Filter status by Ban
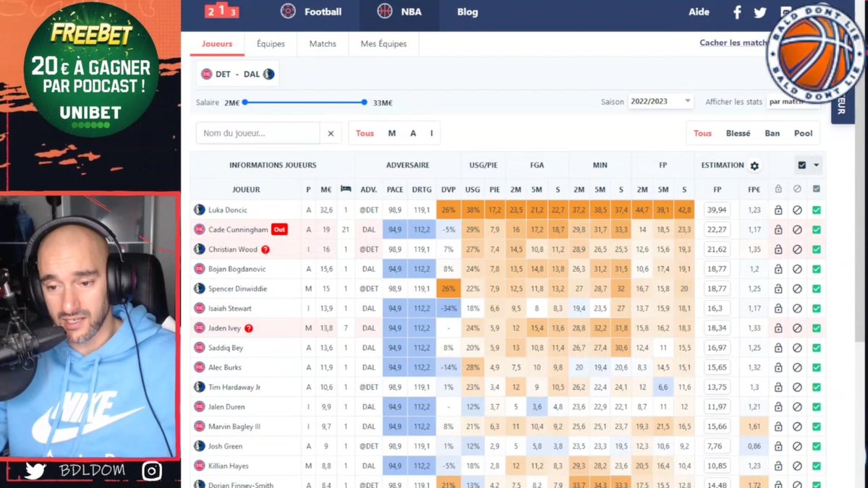Image resolution: width=868 pixels, height=488 pixels. [x=773, y=133]
